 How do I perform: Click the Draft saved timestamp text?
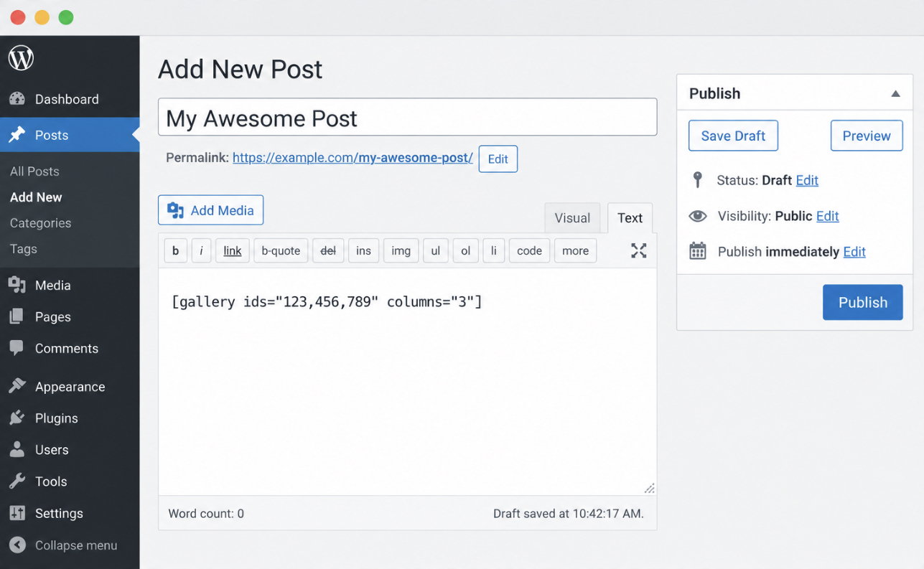click(x=568, y=514)
